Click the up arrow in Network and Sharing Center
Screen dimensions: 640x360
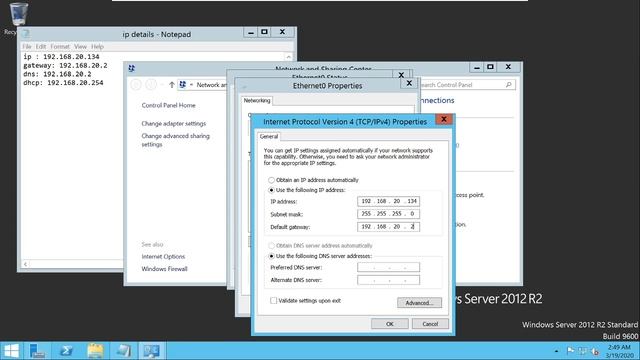[x=172, y=85]
